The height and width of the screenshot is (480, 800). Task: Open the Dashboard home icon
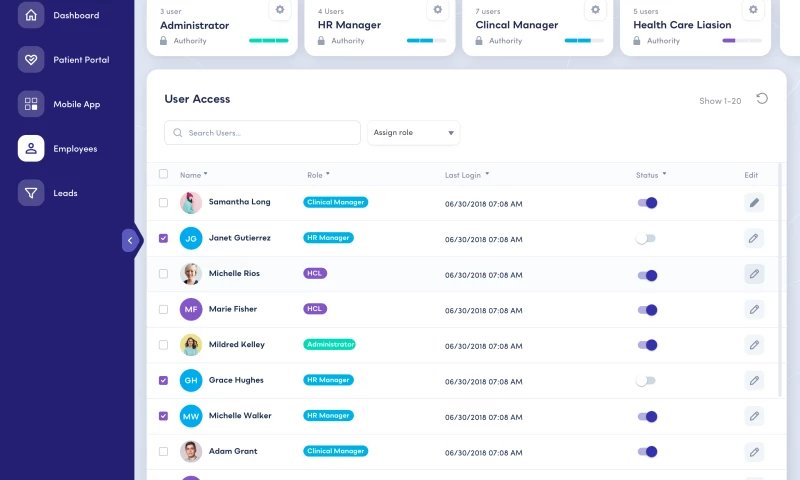tap(31, 15)
